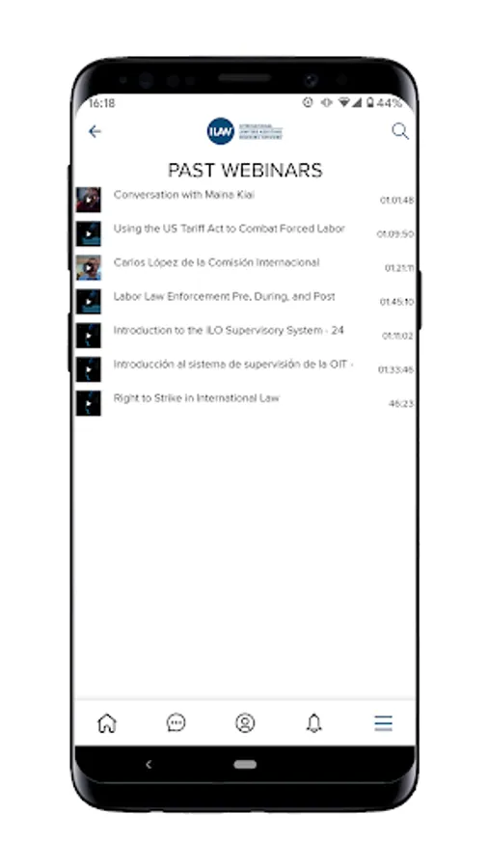Go to Home via house icon
Viewport: 488px width, 868px height.
click(x=107, y=723)
